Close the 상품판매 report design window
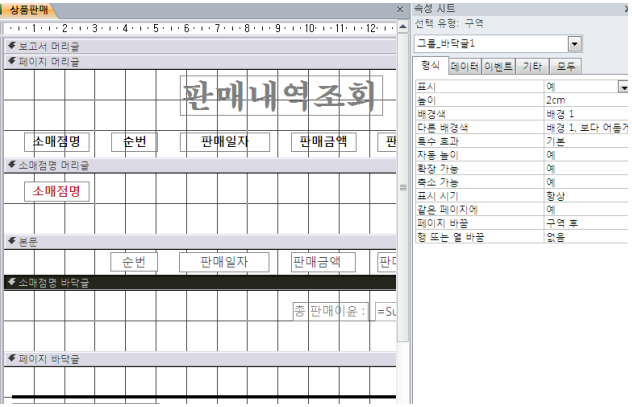The height and width of the screenshot is (407, 632). (x=402, y=9)
